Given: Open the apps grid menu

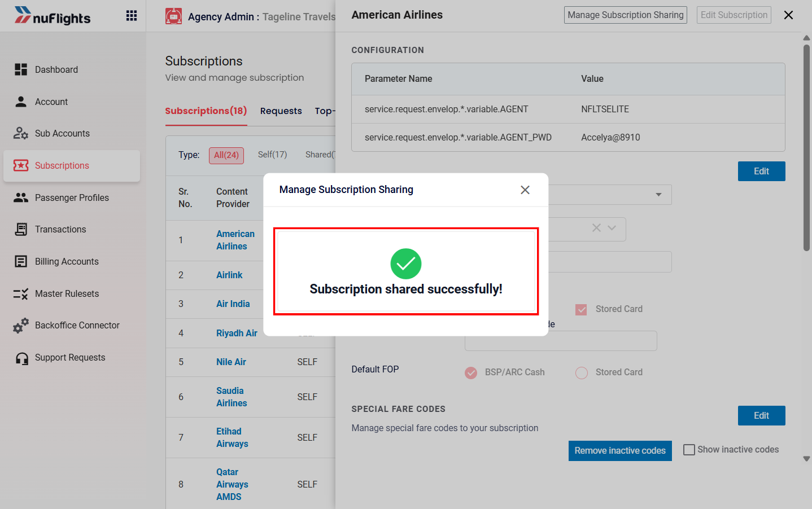Looking at the screenshot, I should tap(132, 16).
